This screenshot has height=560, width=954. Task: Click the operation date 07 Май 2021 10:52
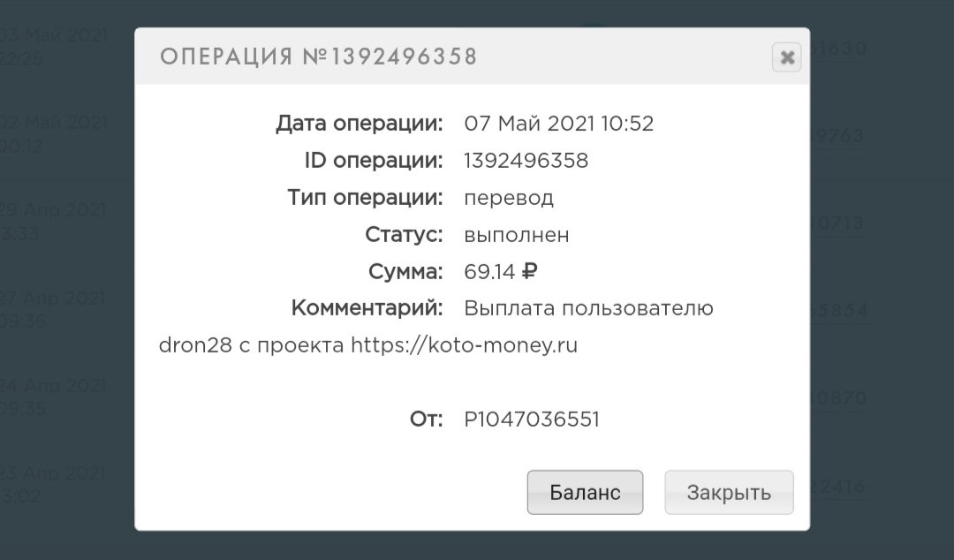click(x=558, y=124)
